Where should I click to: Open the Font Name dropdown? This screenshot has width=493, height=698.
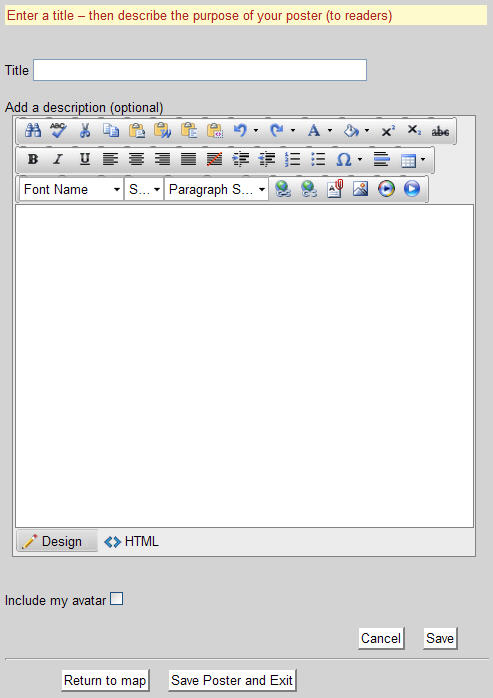[71, 190]
